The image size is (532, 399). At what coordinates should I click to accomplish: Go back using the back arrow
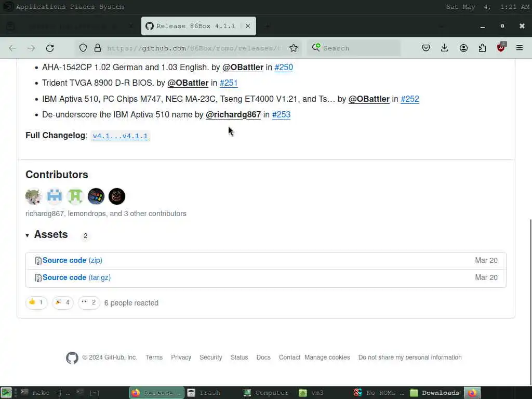point(12,48)
